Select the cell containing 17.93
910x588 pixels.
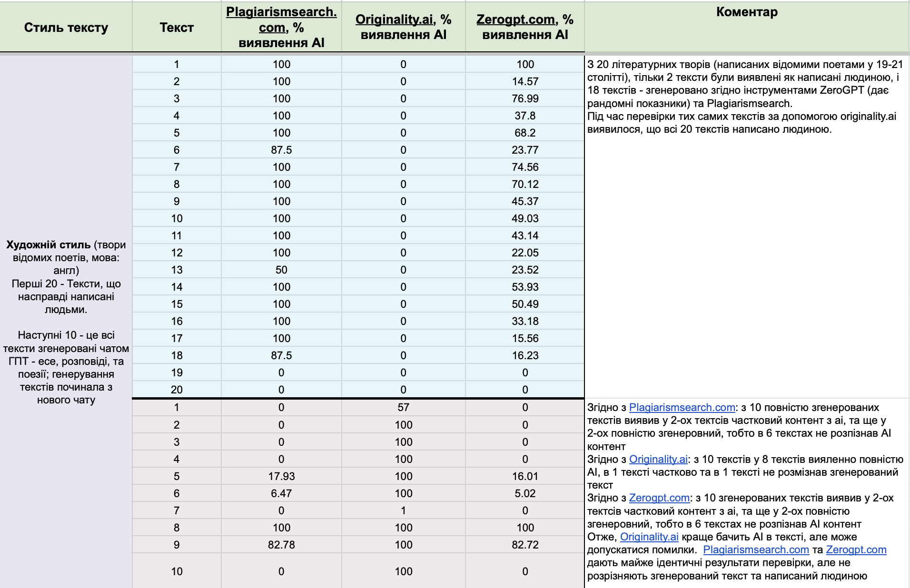pos(281,476)
